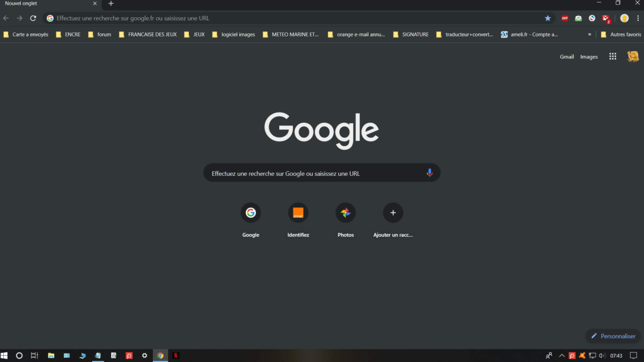The height and width of the screenshot is (362, 644).
Task: Click the bookmark star in address bar
Action: (547, 18)
